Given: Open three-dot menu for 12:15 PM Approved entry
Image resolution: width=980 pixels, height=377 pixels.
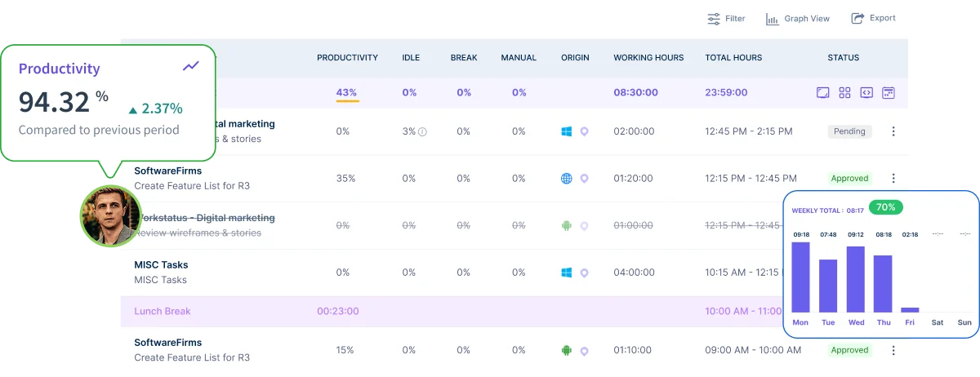Looking at the screenshot, I should 893,178.
